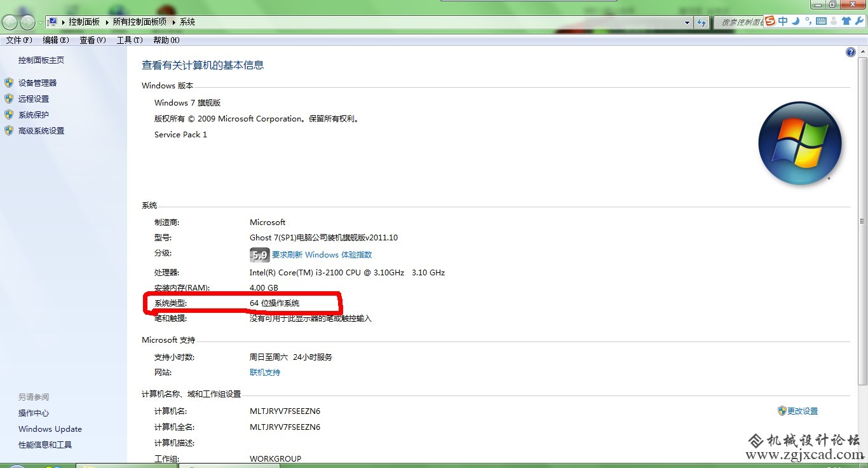Image resolution: width=868 pixels, height=468 pixels.
Task: Minimize the System window
Action: click(818, 4)
